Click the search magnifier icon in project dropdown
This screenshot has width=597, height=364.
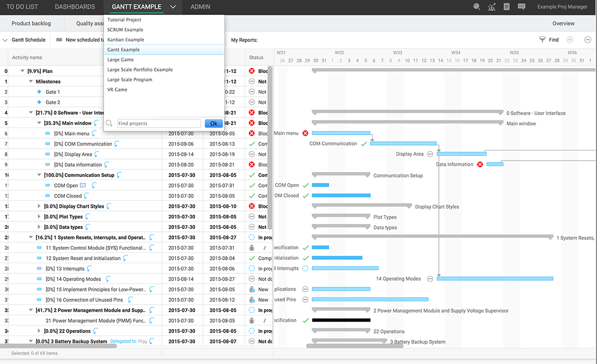(x=109, y=123)
